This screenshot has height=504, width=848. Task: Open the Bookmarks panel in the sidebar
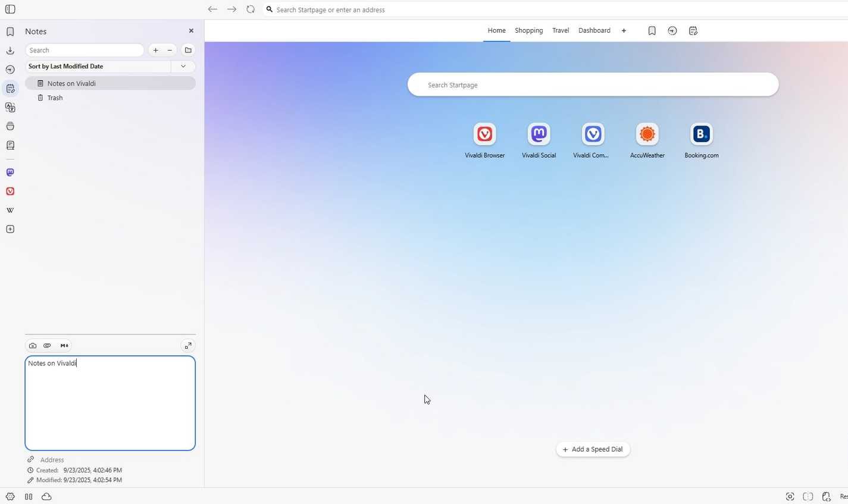pyautogui.click(x=10, y=31)
